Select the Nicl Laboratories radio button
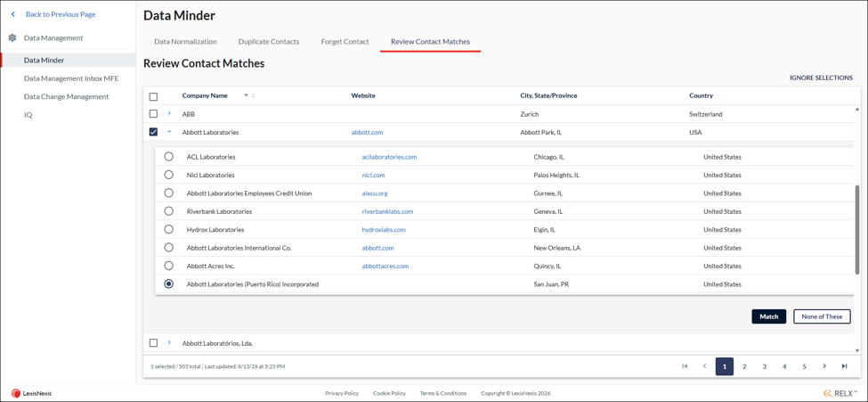The width and height of the screenshot is (868, 402). click(x=169, y=175)
